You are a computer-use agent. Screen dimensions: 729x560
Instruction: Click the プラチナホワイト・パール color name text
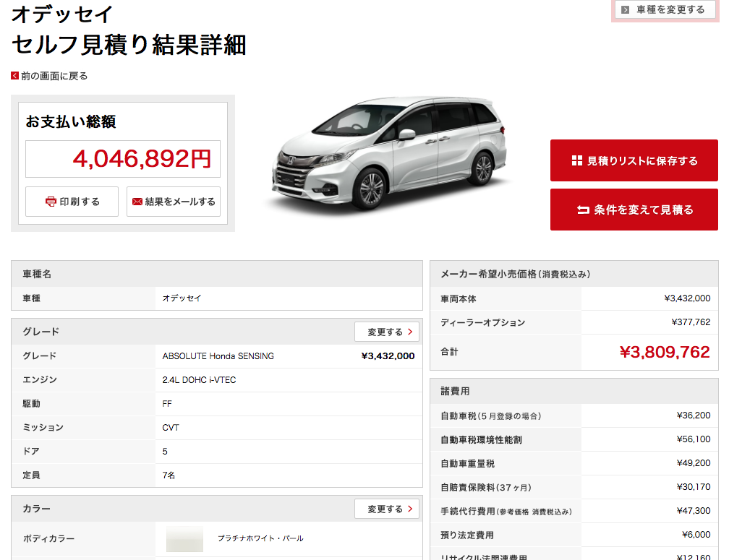pyautogui.click(x=260, y=538)
